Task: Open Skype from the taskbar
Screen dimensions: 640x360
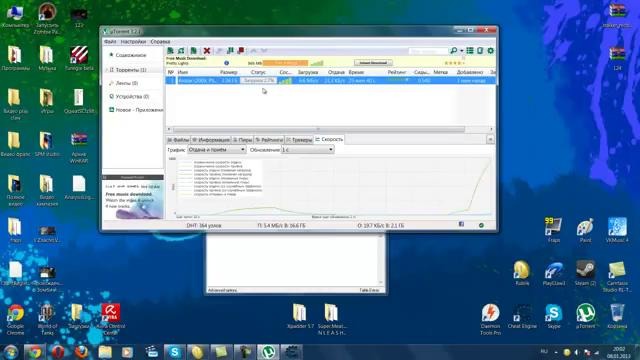Action: click(174, 352)
